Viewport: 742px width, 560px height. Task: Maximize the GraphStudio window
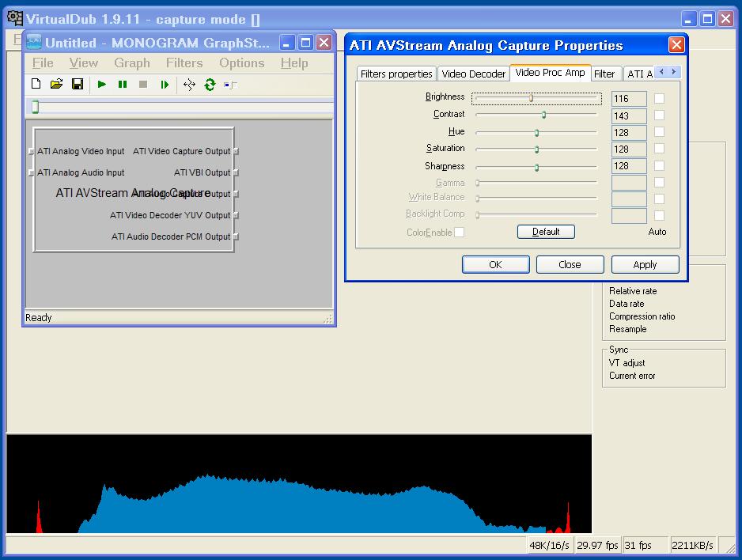coord(305,43)
